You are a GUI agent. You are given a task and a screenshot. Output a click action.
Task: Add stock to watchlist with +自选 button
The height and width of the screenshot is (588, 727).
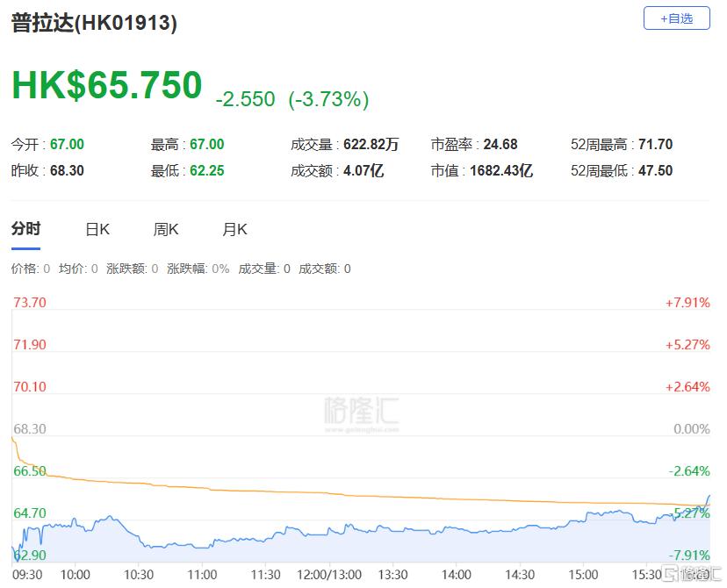[676, 18]
